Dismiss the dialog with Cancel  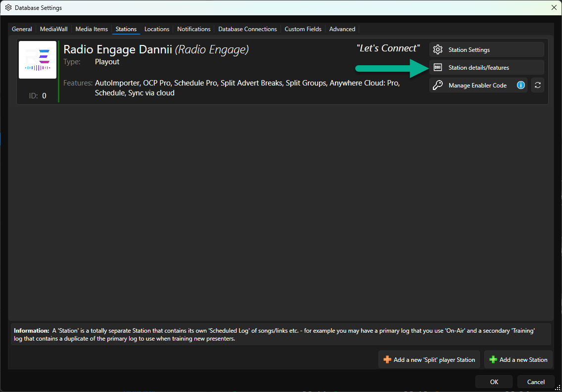point(536,382)
